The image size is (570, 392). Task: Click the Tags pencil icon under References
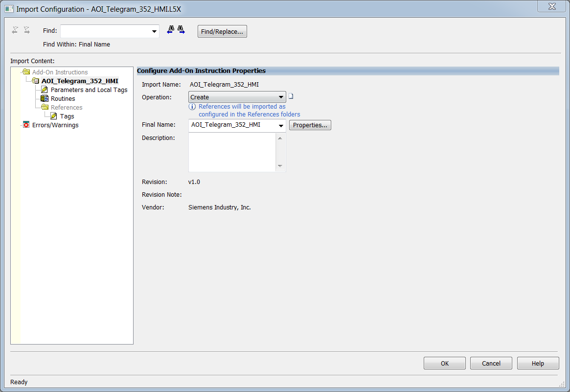(54, 116)
